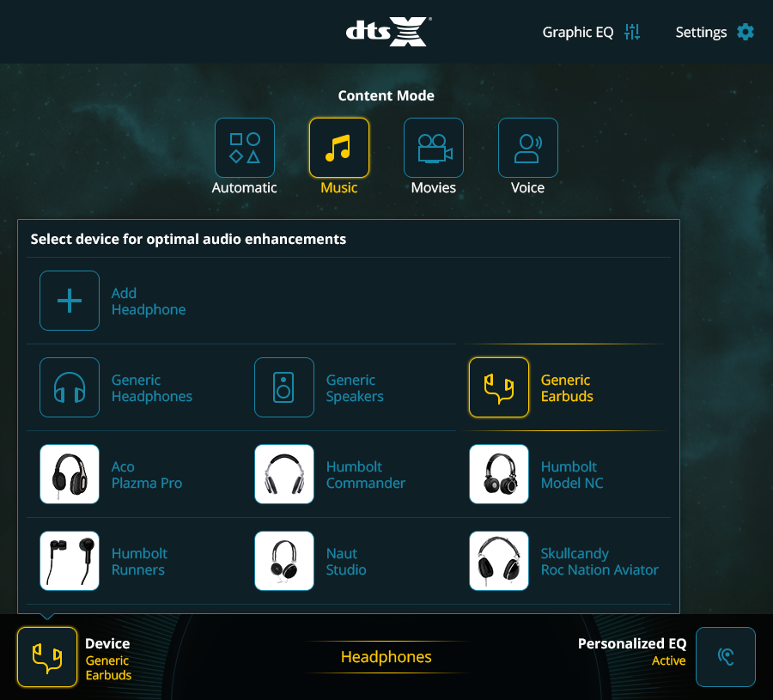
Task: Click the Content Mode heading
Action: coord(386,95)
